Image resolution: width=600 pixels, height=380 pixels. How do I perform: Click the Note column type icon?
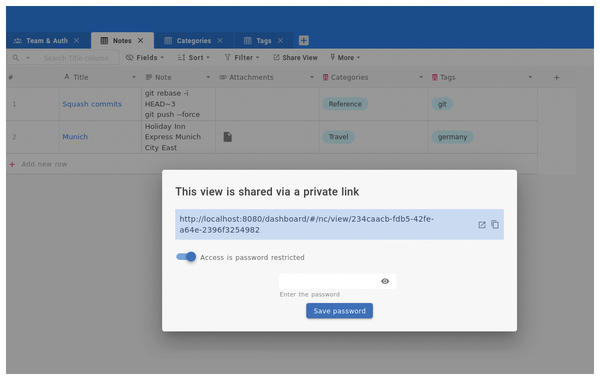(149, 77)
